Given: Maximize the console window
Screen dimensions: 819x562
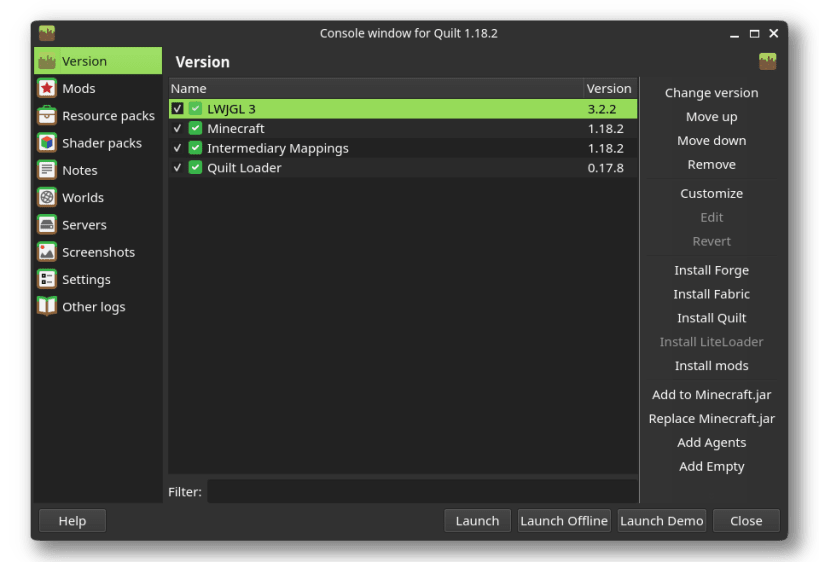Looking at the screenshot, I should [754, 33].
